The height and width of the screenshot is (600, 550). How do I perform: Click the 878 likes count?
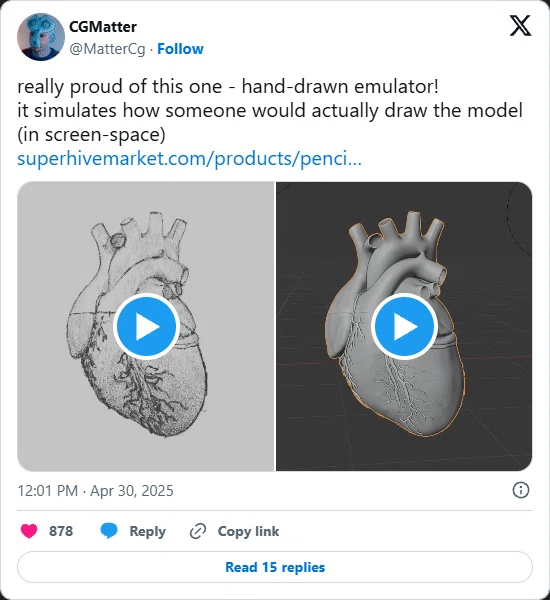(x=61, y=531)
